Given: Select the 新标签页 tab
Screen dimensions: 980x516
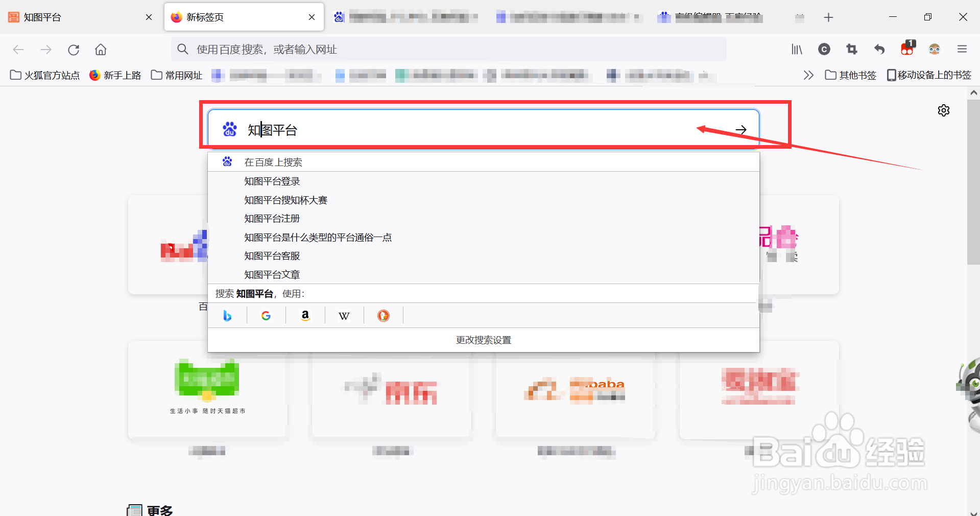Looking at the screenshot, I should pos(244,17).
